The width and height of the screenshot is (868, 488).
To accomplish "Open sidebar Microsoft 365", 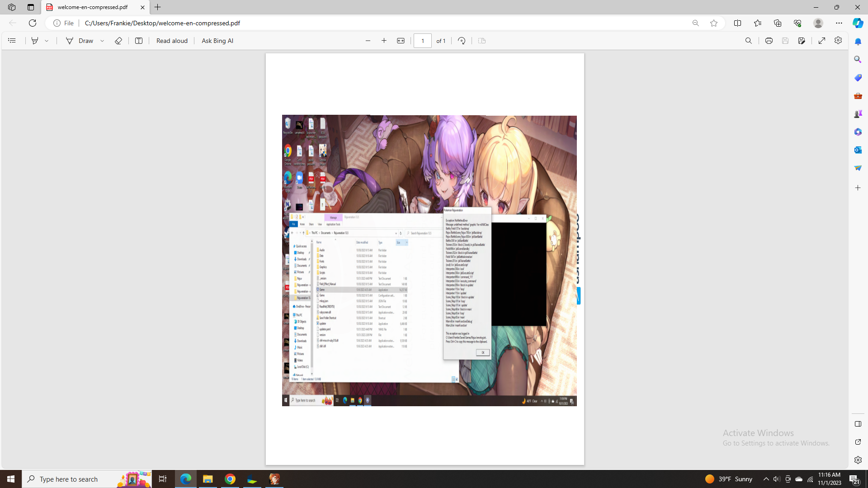I will pyautogui.click(x=858, y=132).
